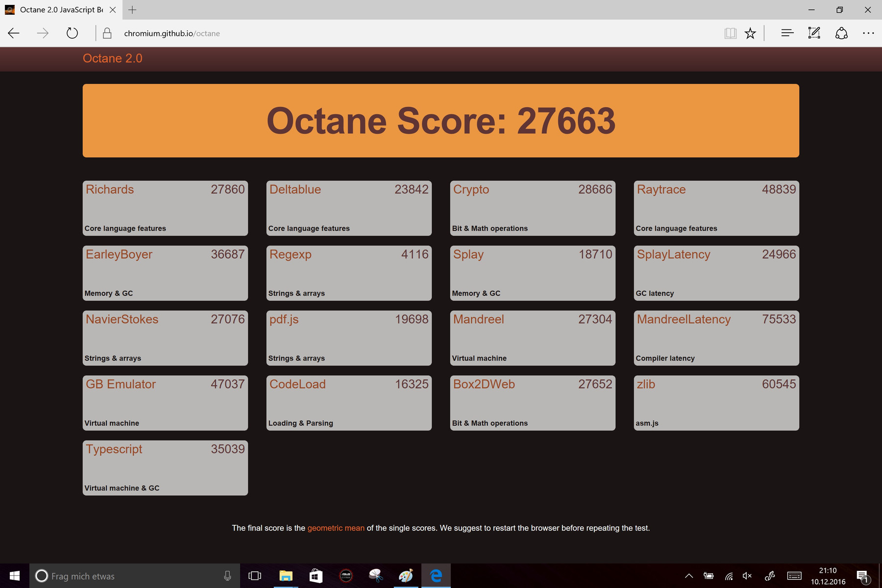The height and width of the screenshot is (588, 882).
Task: Open the touch keyboard tray icon
Action: (x=794, y=576)
